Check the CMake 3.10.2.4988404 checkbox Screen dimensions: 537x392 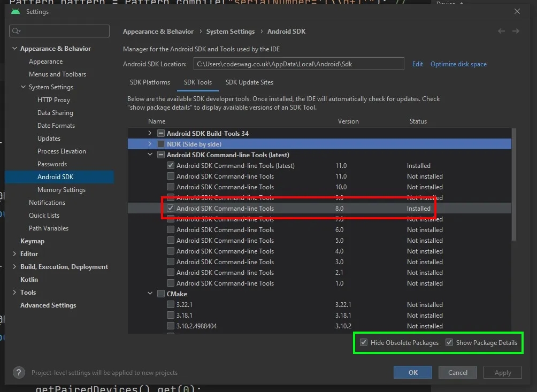(x=171, y=326)
